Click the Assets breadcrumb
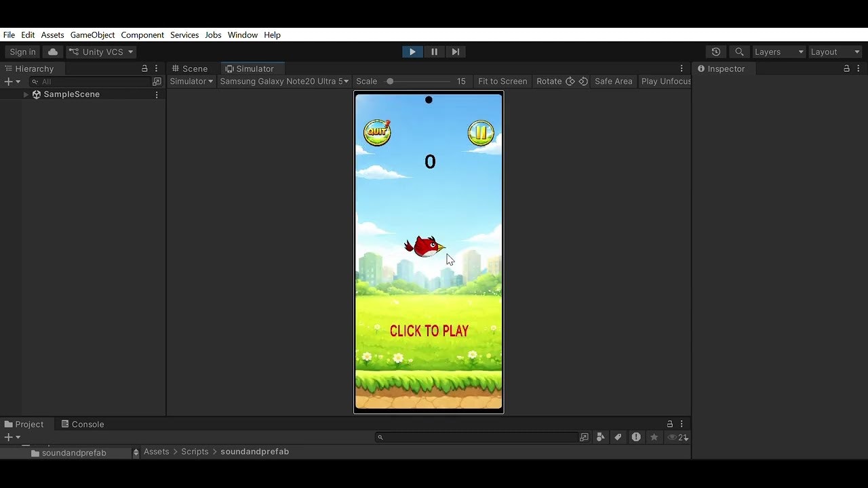Image resolution: width=868 pixels, height=488 pixels. [156, 451]
